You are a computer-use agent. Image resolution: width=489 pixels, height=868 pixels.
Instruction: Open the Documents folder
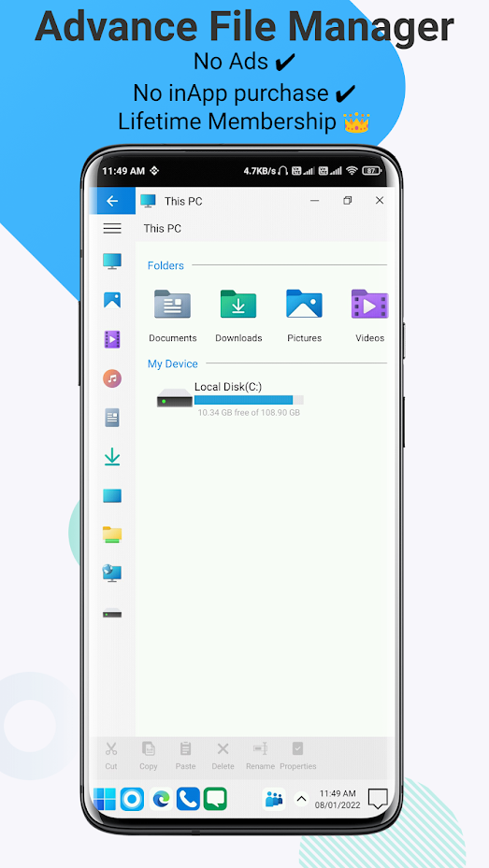tap(172, 316)
